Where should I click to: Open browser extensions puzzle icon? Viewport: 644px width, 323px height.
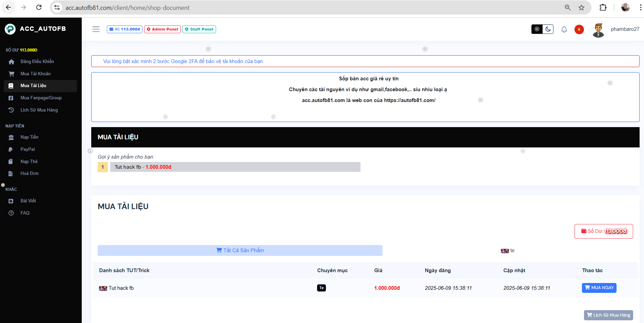pos(603,7)
